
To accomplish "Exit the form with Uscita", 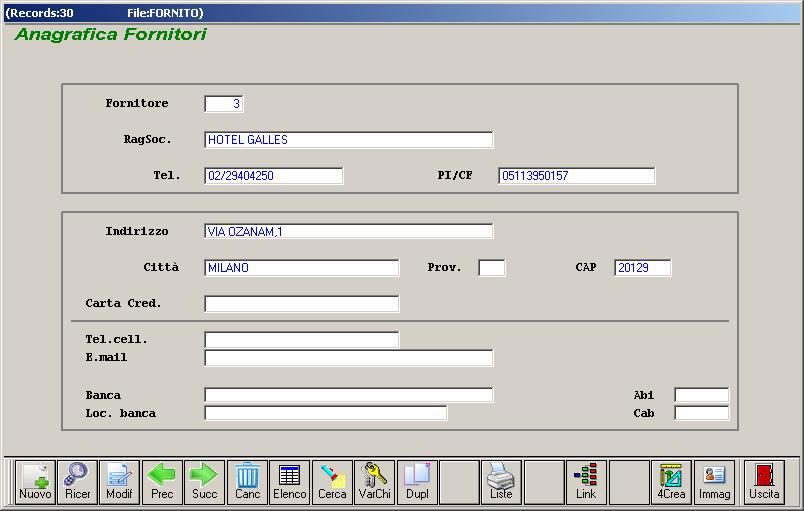I will 765,482.
